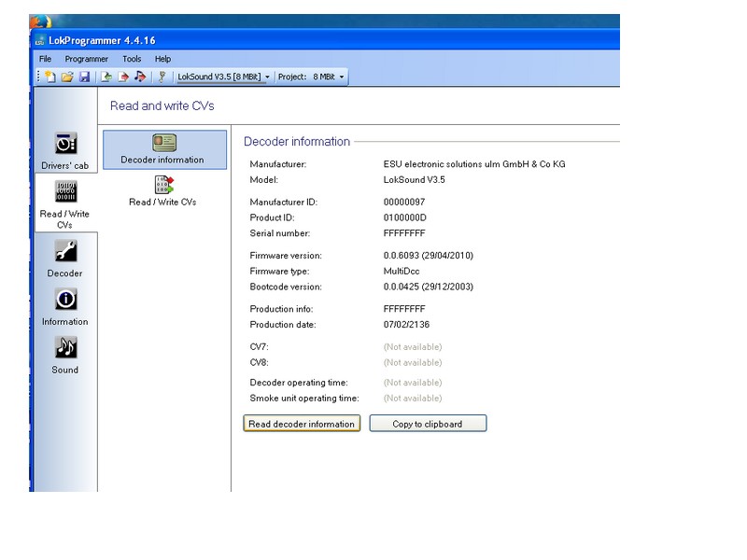Click the LokProgrammer title bar app icon
This screenshot has width=747, height=560.
point(39,41)
